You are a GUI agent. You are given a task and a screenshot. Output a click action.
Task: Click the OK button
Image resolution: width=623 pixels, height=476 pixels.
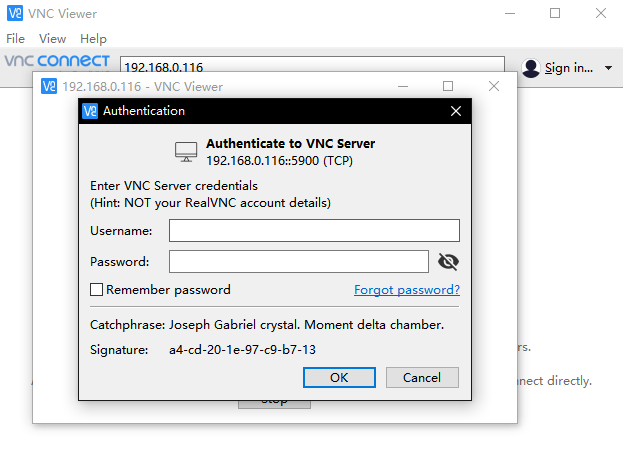[339, 377]
